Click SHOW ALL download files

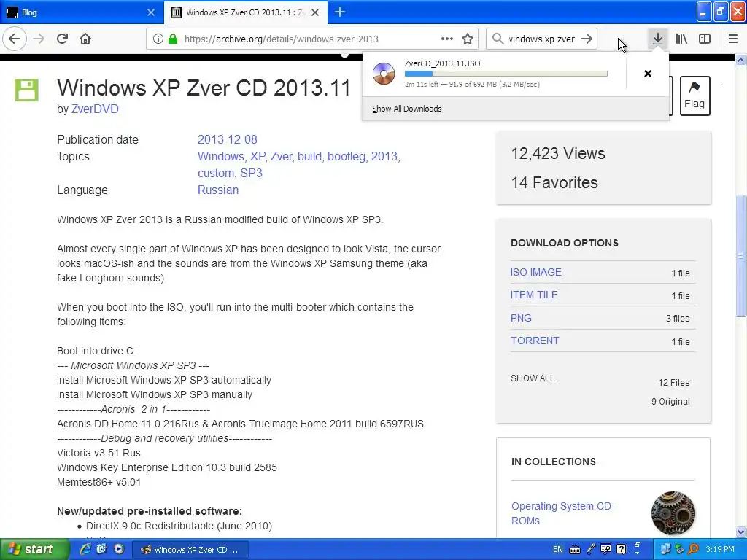(533, 378)
